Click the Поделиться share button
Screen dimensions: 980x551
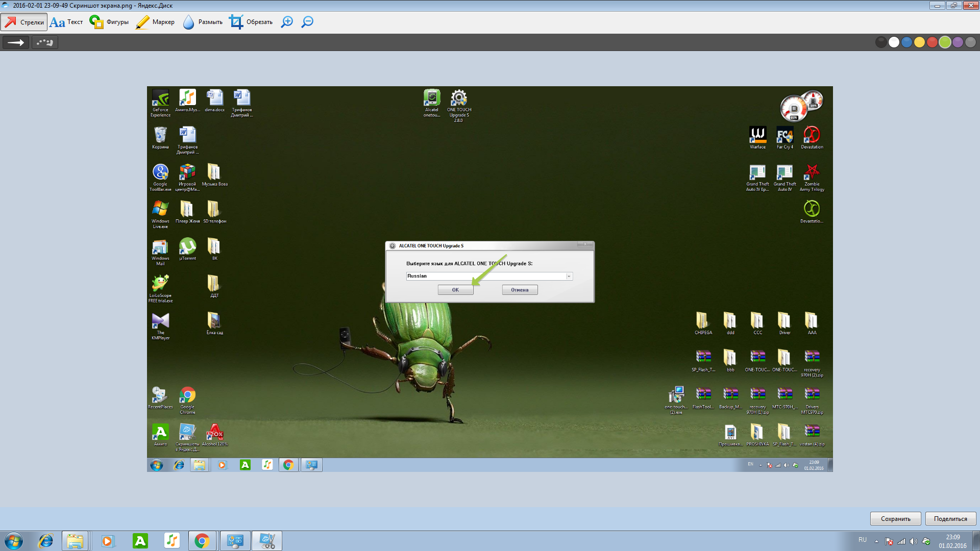tap(950, 518)
